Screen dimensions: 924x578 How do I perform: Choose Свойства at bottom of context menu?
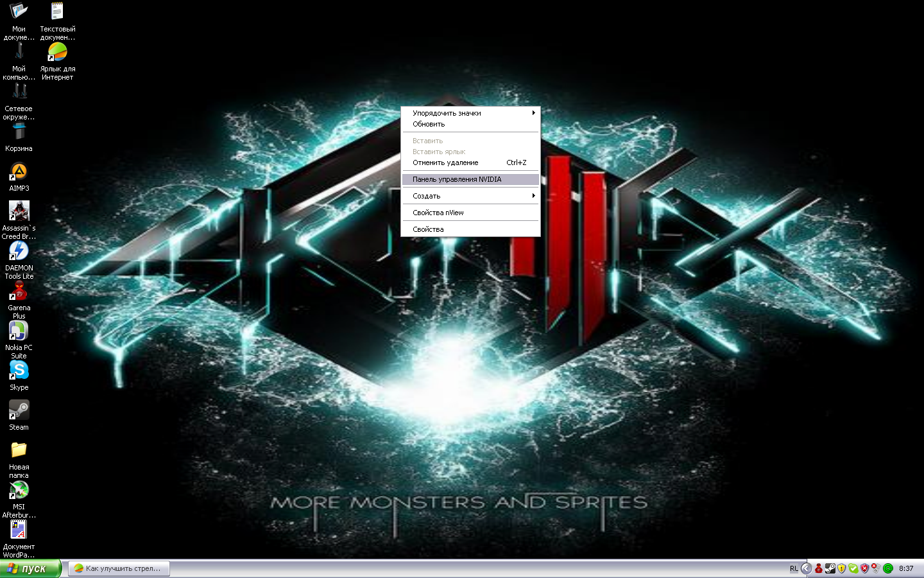(470, 229)
